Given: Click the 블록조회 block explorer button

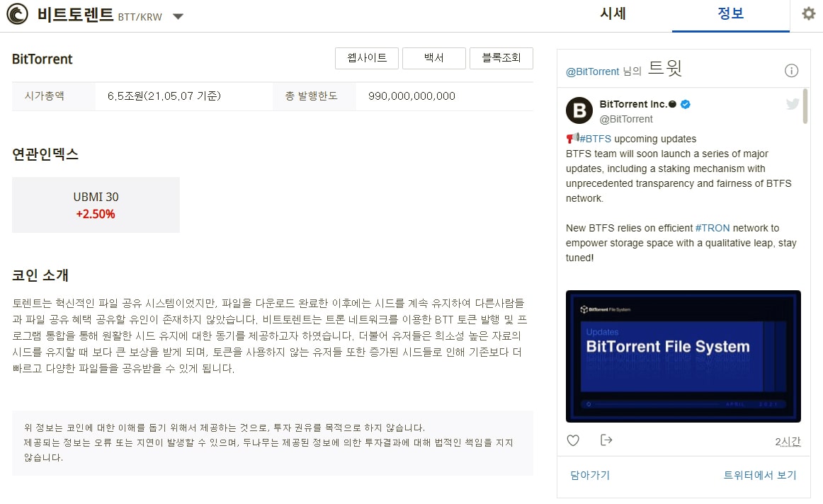Looking at the screenshot, I should point(501,58).
